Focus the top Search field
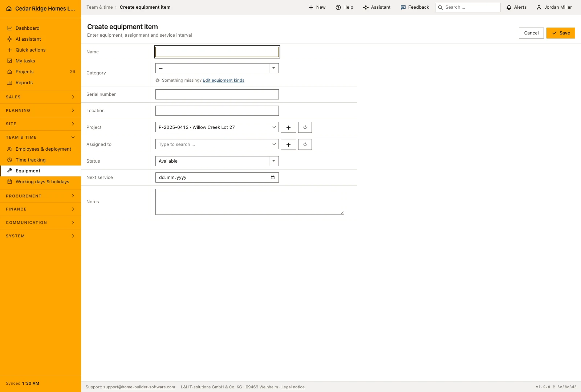The width and height of the screenshot is (581, 392). [468, 7]
